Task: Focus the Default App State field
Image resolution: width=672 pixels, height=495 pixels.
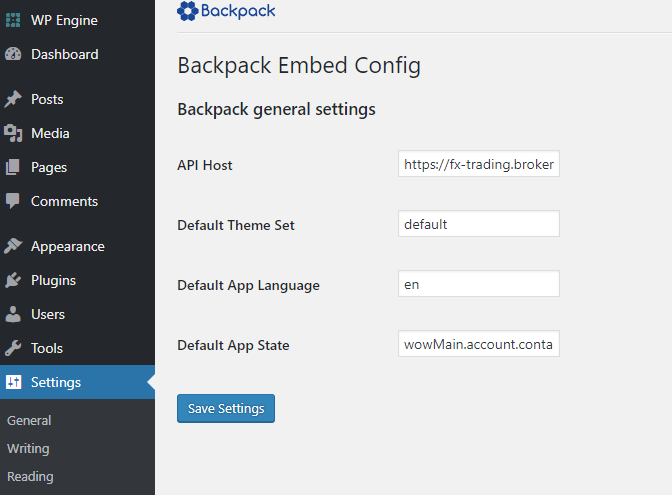Action: click(x=479, y=343)
